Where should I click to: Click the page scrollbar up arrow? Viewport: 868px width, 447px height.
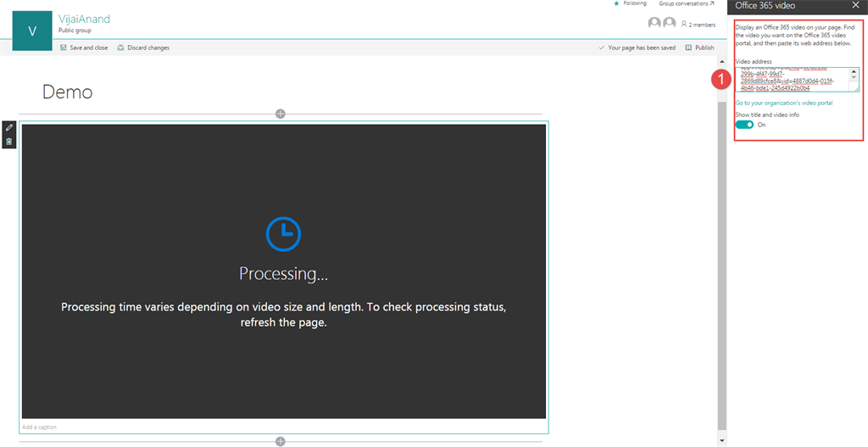tap(722, 60)
